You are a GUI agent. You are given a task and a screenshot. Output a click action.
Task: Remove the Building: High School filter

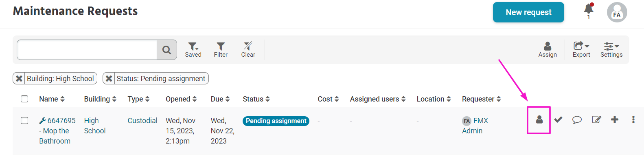click(19, 78)
